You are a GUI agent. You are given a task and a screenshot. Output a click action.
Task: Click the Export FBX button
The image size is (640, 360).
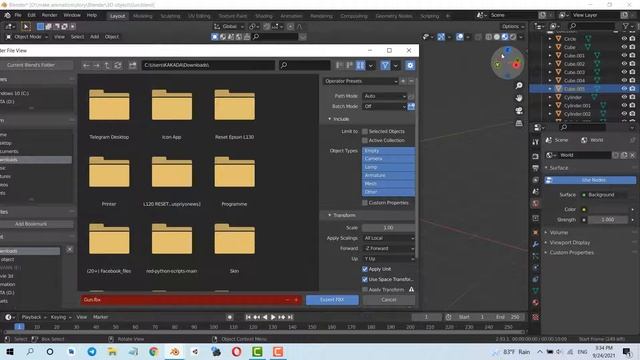332,300
